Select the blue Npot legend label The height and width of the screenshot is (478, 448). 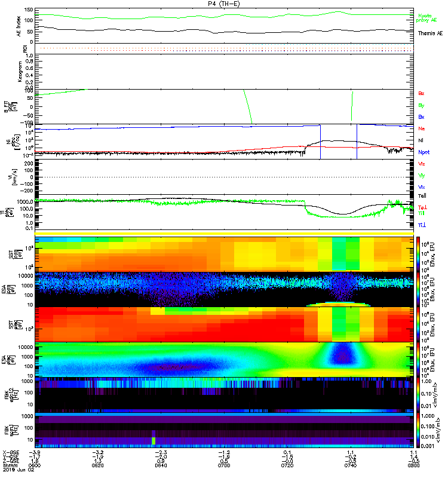pos(424,152)
